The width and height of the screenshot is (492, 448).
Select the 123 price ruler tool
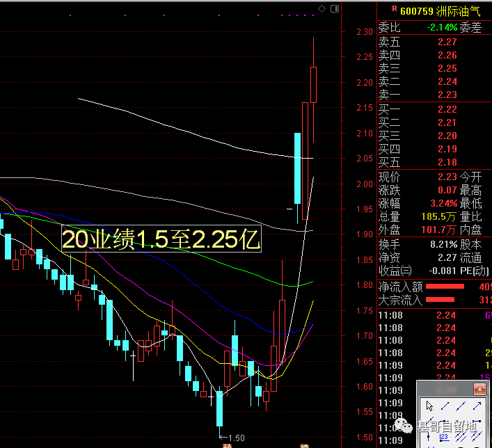[444, 438]
